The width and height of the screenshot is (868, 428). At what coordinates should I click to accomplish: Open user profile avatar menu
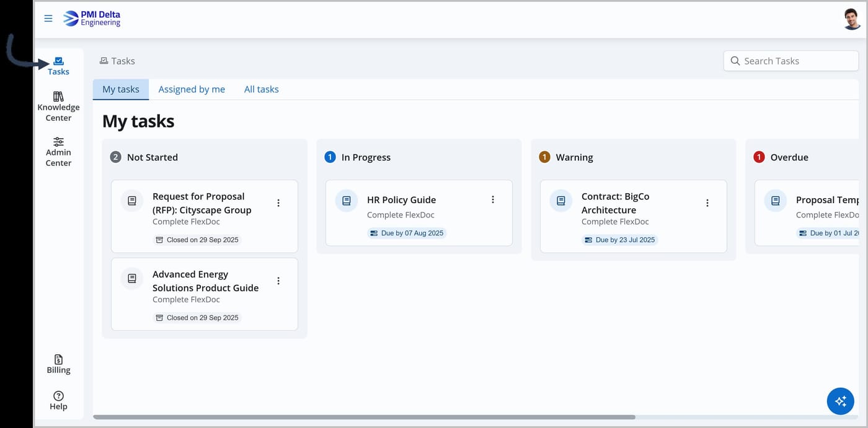point(852,19)
